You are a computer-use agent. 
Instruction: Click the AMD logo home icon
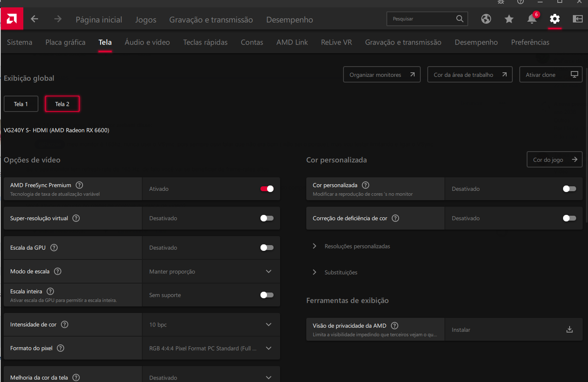pos(12,18)
